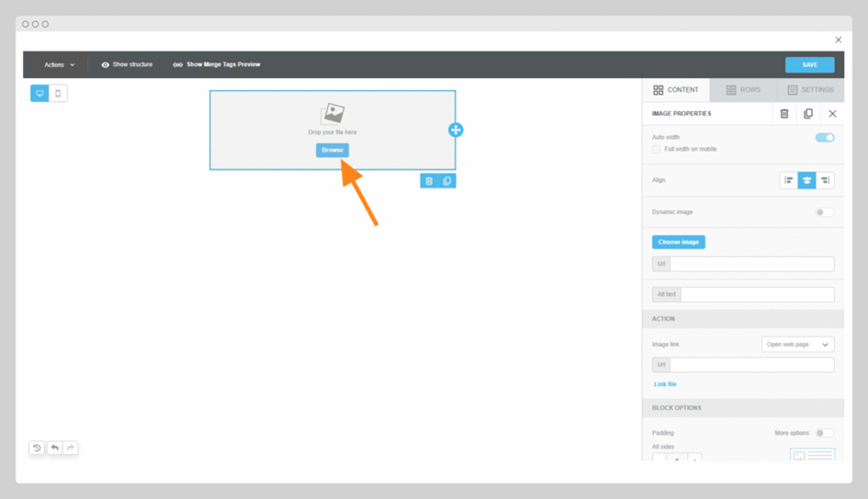Switch to mobile preview mode
868x499 pixels.
click(58, 94)
